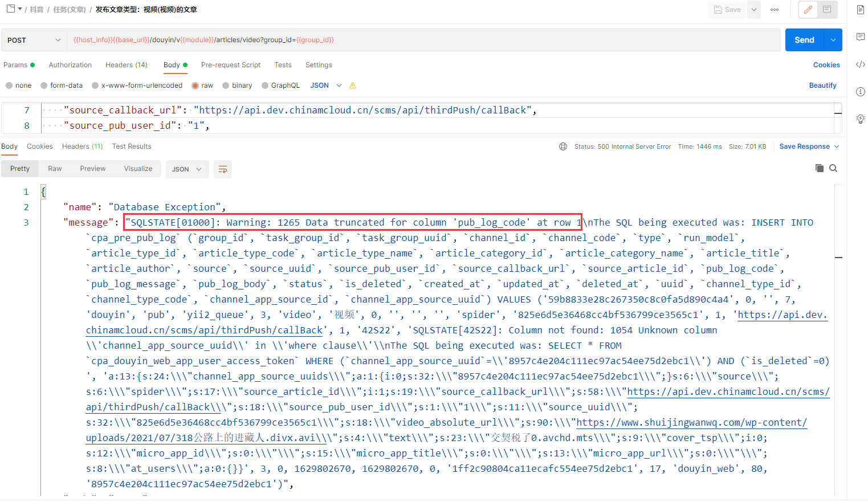Screen dimensions: 868x502
Task: Select the form-data body radio option
Action: tap(44, 85)
